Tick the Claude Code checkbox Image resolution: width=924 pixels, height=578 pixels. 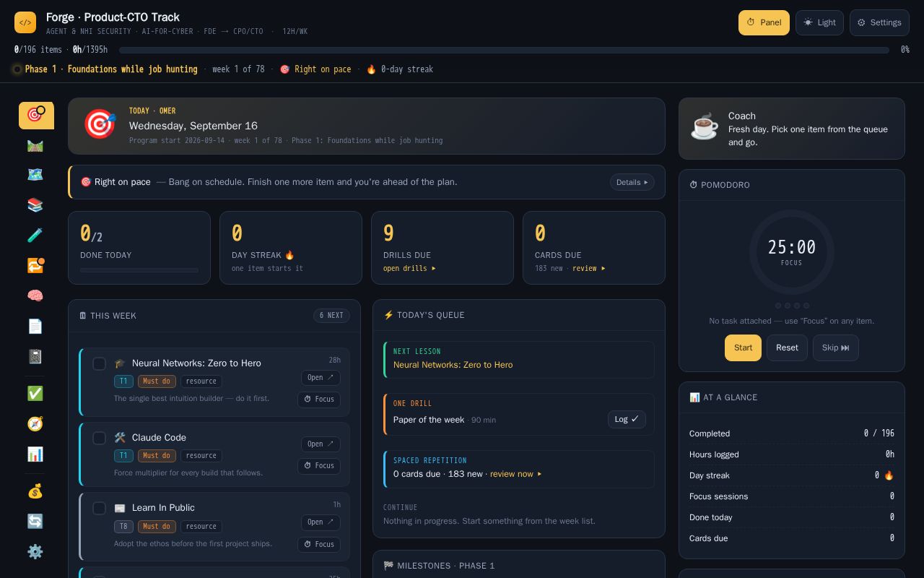click(100, 438)
